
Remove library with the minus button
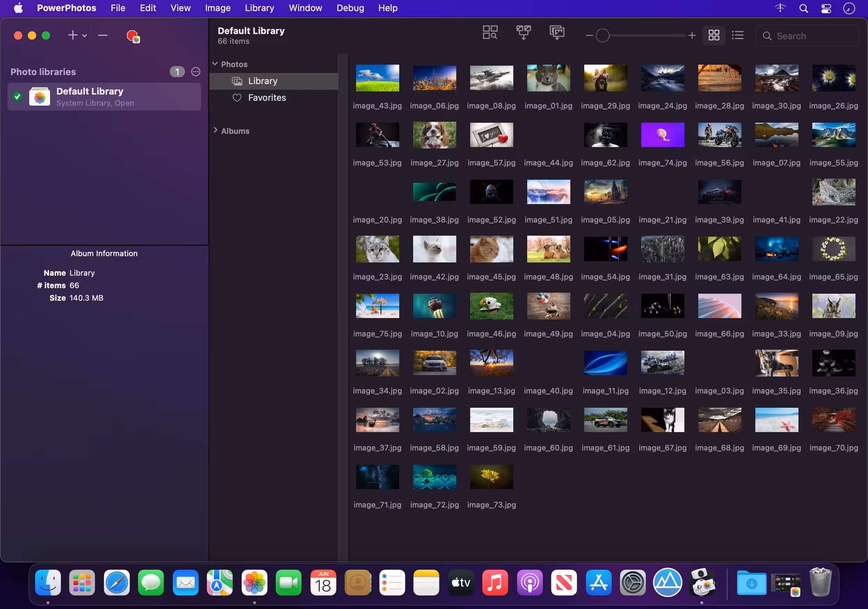103,35
